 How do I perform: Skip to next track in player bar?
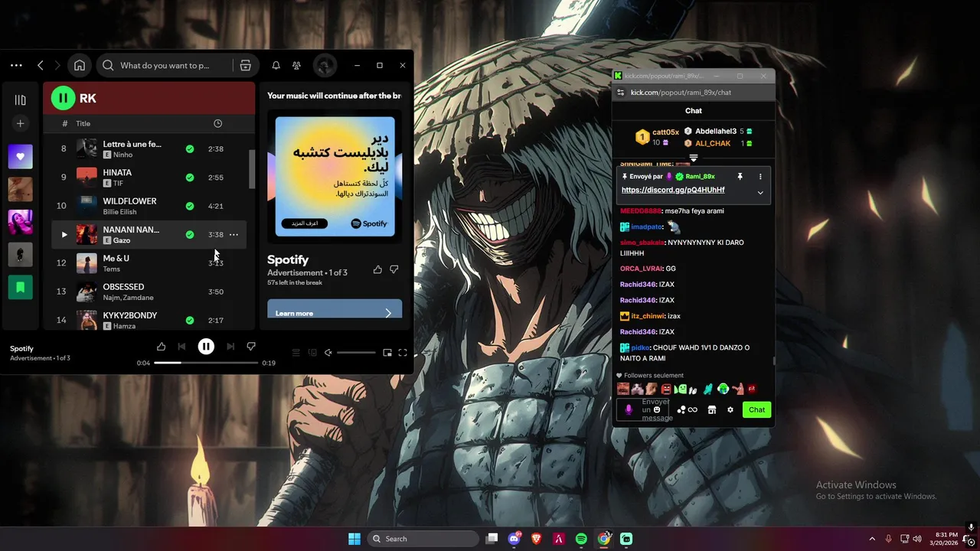(x=230, y=347)
